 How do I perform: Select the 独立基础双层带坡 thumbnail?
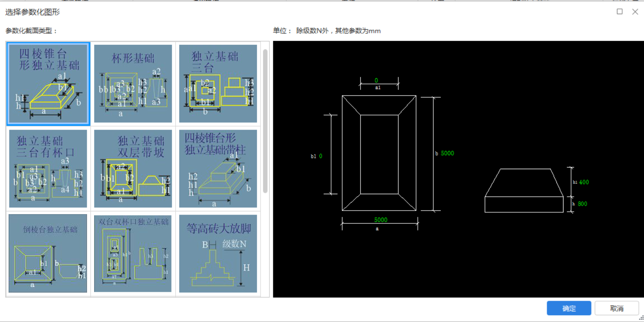(133, 169)
